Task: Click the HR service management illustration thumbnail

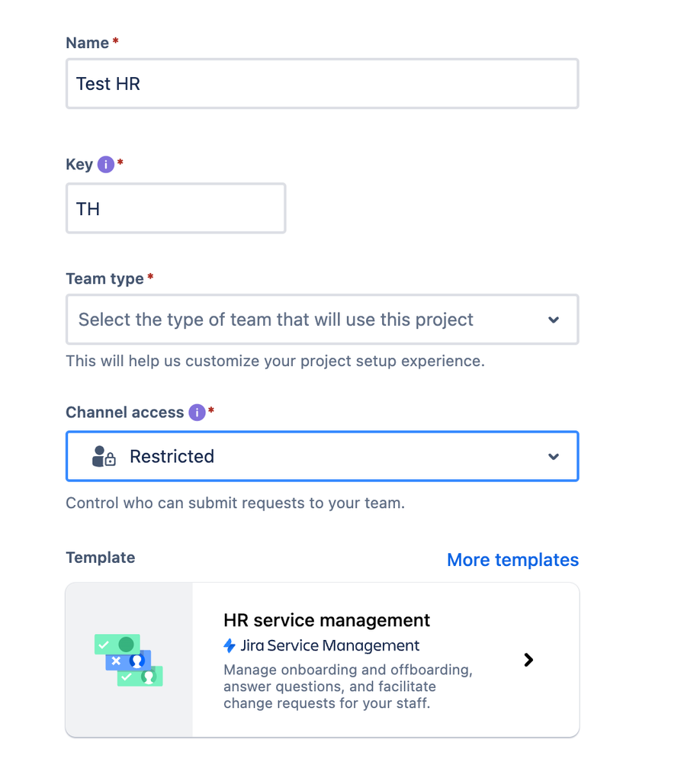Action: (129, 660)
